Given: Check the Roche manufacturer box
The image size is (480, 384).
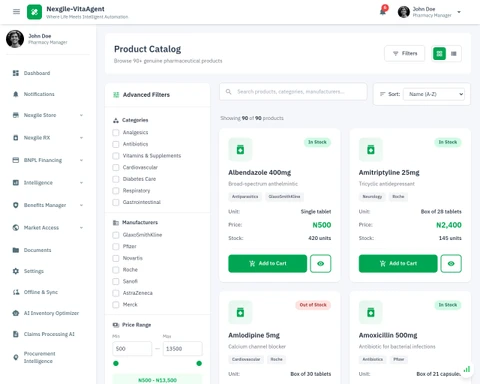Looking at the screenshot, I should pyautogui.click(x=116, y=270).
